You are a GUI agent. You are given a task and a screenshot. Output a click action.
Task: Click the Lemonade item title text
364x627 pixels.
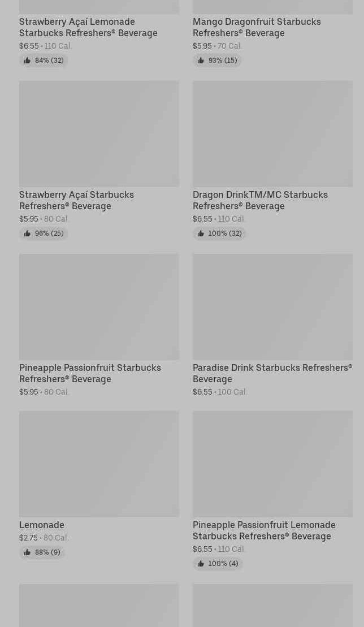pyautogui.click(x=42, y=525)
